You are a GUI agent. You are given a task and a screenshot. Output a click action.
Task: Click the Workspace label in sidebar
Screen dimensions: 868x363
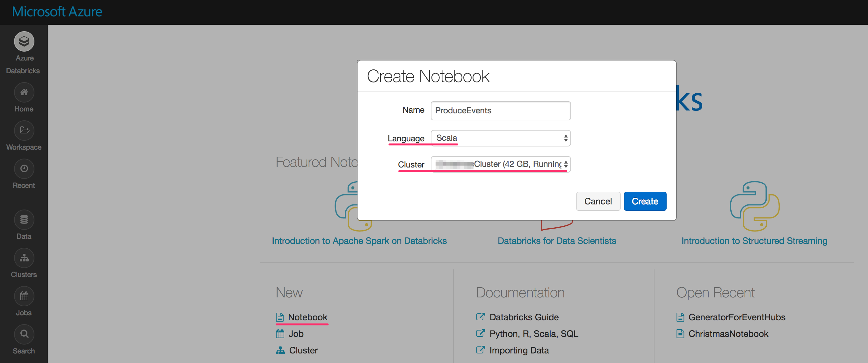[x=24, y=147]
